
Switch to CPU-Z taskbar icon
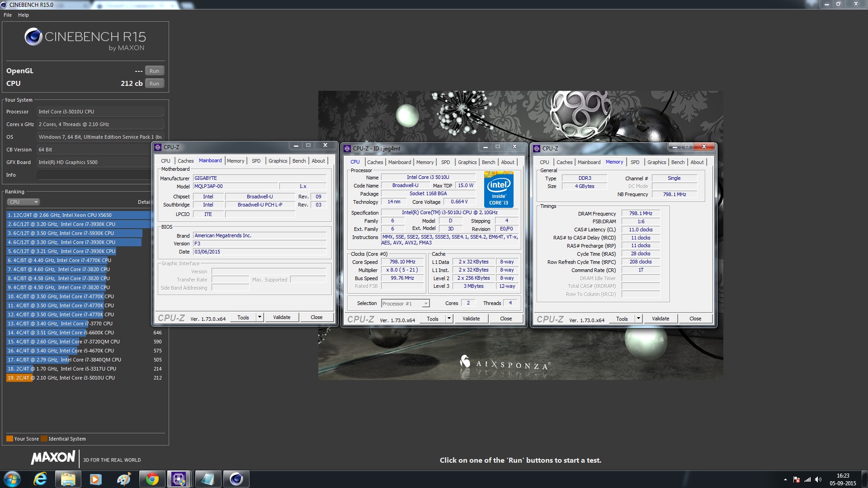click(179, 479)
